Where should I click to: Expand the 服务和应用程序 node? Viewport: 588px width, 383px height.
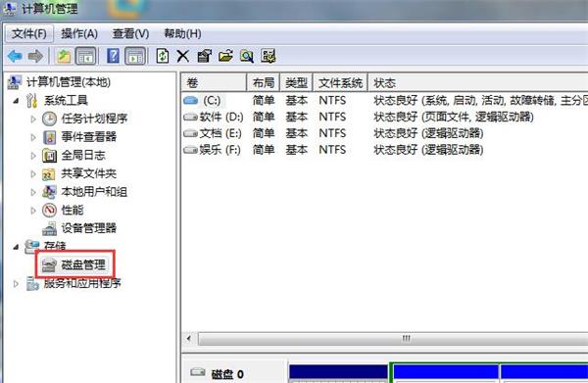16,284
